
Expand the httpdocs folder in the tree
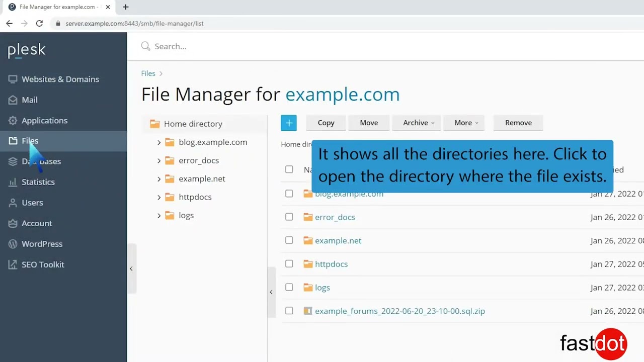(x=159, y=197)
